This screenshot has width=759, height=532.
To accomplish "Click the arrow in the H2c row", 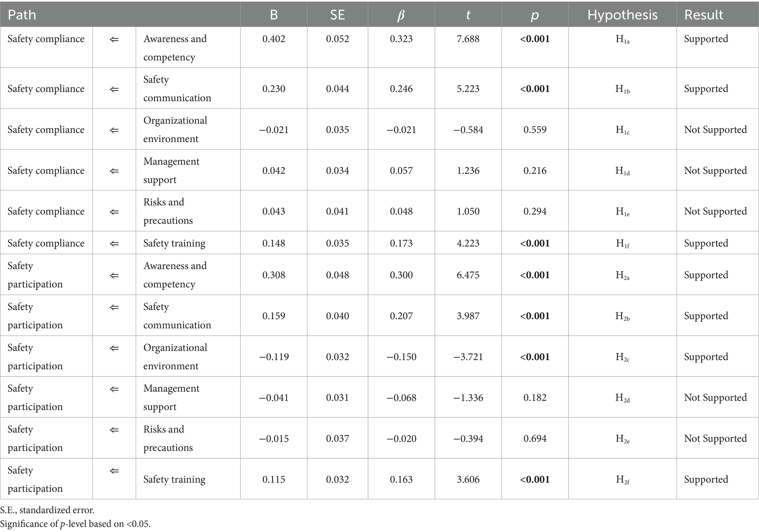I will click(x=114, y=348).
